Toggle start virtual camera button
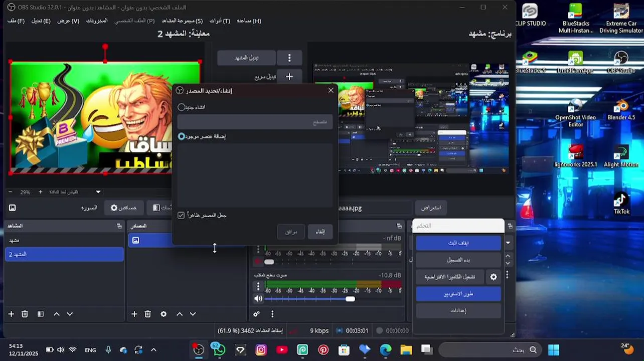644x361 pixels. (x=450, y=277)
